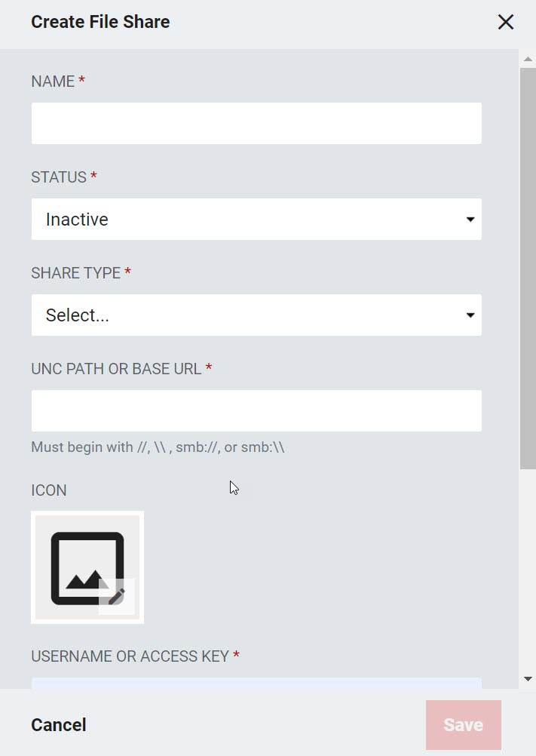Click the ICON section label

click(49, 490)
